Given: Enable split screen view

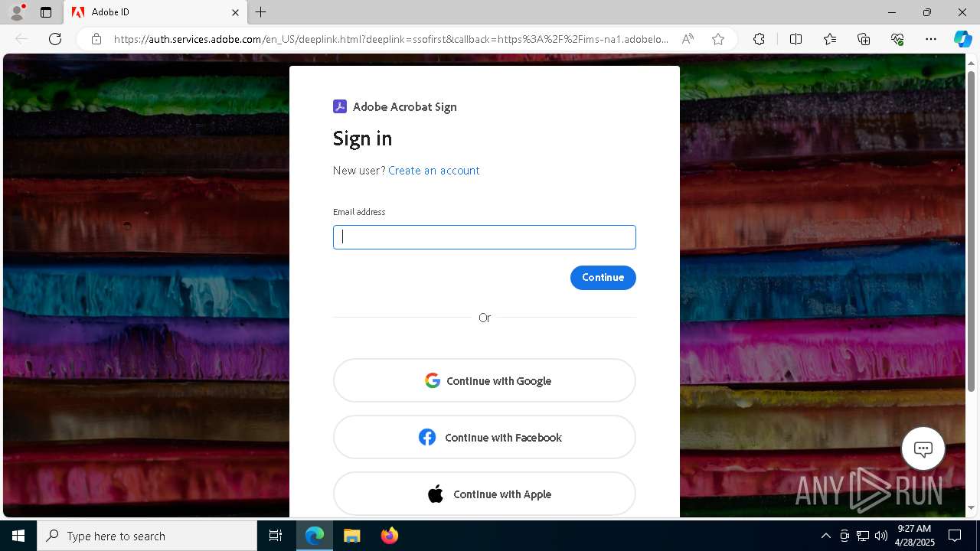Looking at the screenshot, I should click(795, 39).
